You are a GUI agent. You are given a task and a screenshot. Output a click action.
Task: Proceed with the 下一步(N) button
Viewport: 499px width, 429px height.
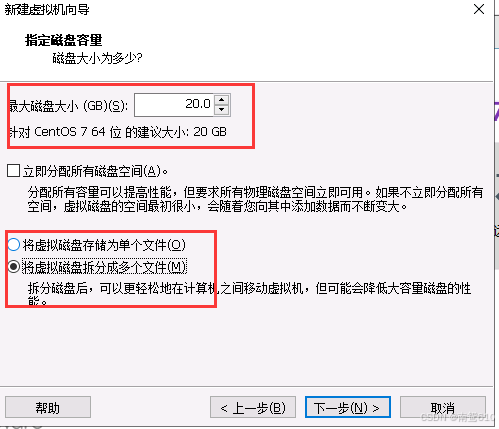tap(348, 407)
